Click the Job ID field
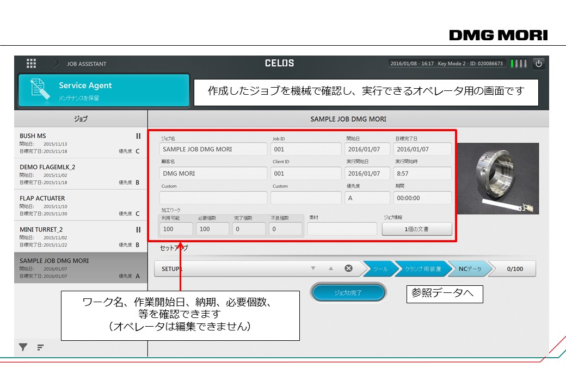This screenshot has width=566, height=392. tap(306, 149)
